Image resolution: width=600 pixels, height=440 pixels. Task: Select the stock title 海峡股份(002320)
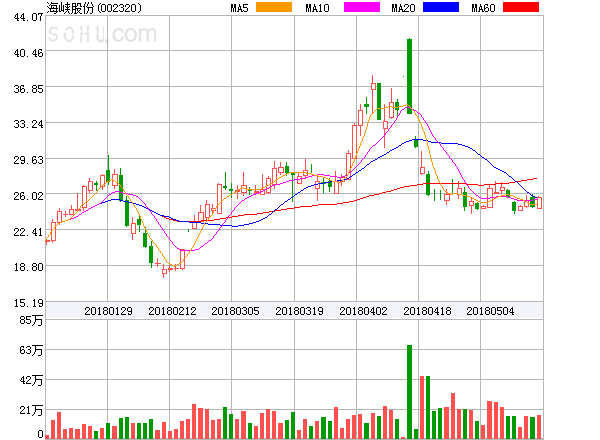(x=94, y=8)
